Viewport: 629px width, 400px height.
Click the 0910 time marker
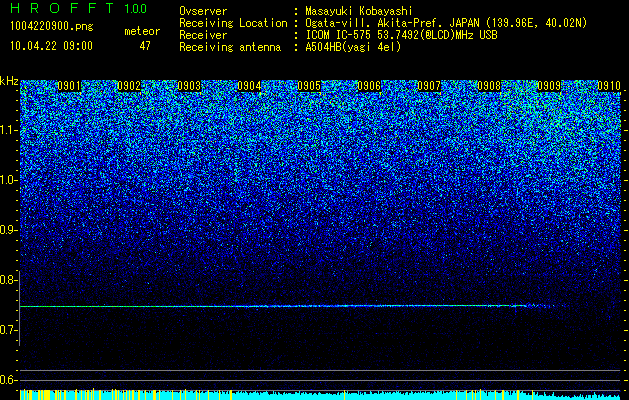pyautogui.click(x=609, y=86)
